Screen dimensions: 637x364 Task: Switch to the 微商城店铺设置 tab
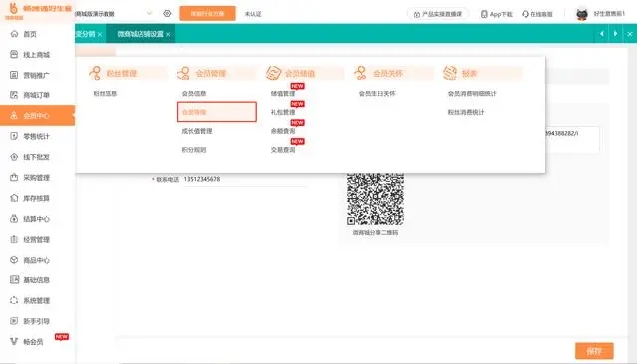140,34
